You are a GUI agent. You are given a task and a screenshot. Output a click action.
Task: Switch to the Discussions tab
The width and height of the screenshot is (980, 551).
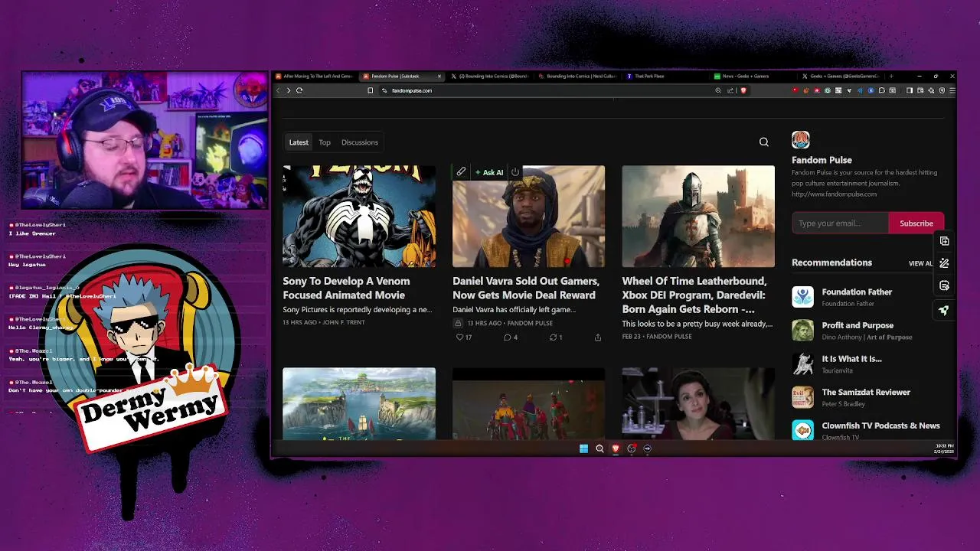pyautogui.click(x=360, y=142)
